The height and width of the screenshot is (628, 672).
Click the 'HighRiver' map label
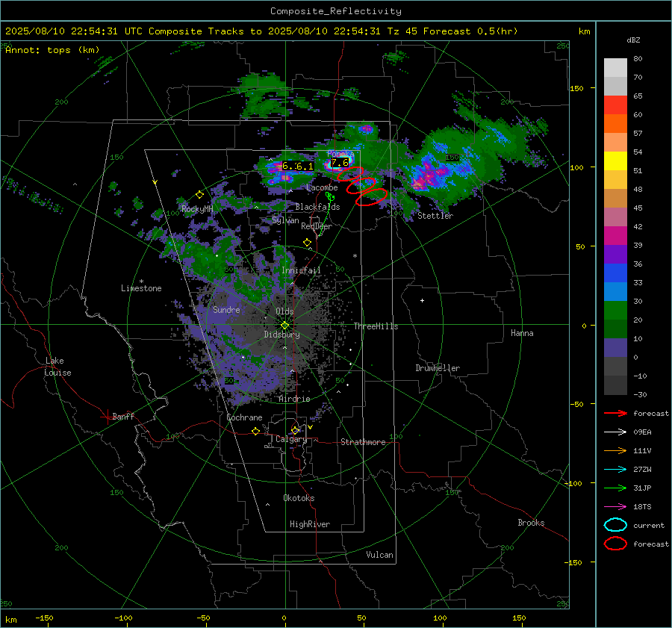(x=310, y=524)
